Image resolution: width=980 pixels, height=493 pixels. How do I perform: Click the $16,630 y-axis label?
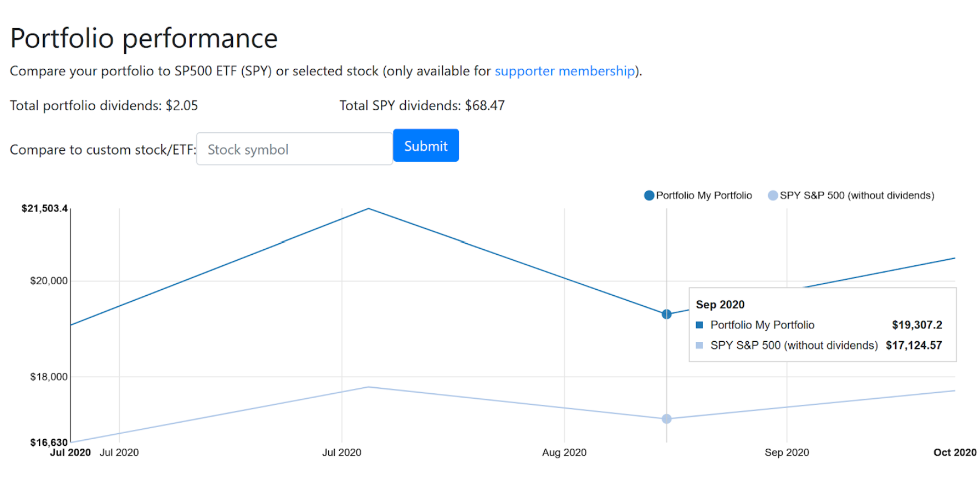(x=49, y=442)
